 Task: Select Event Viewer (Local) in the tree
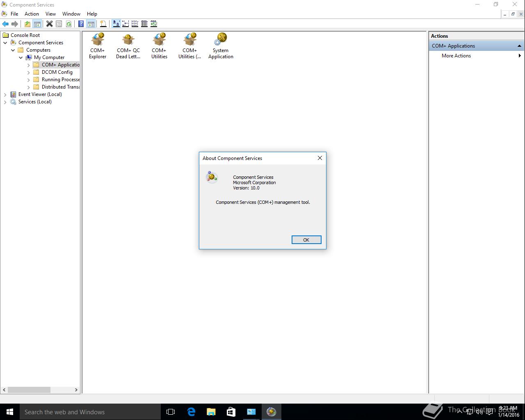pyautogui.click(x=40, y=94)
